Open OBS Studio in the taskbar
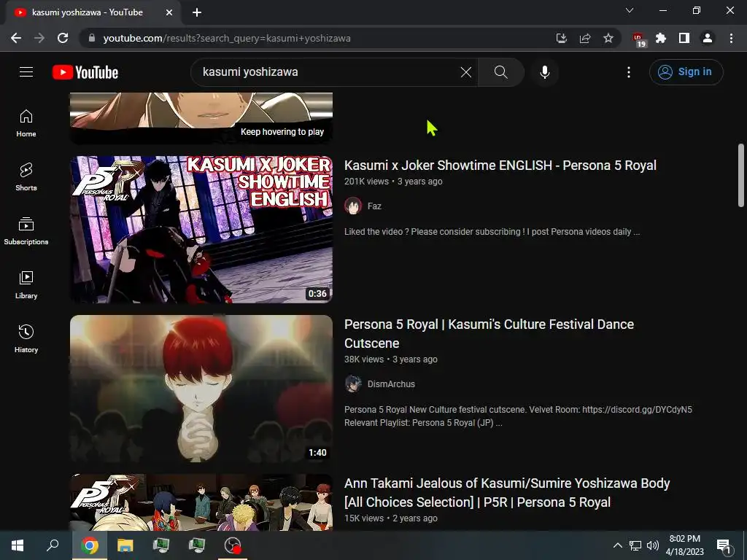 click(233, 545)
